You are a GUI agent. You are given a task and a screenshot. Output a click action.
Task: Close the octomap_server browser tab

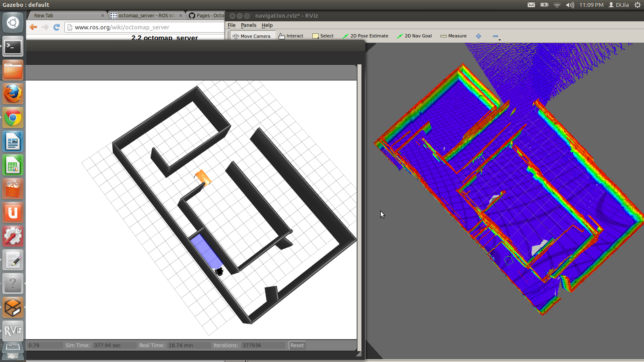(180, 16)
